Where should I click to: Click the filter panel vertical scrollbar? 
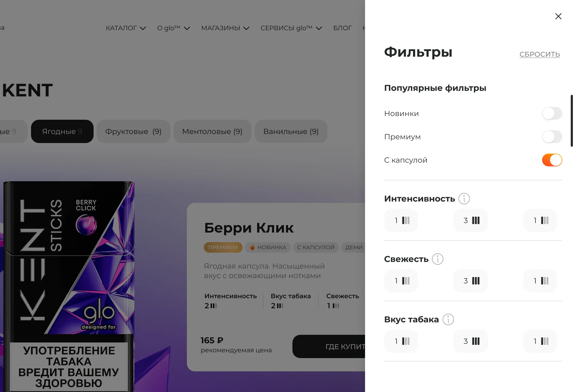pos(572,121)
